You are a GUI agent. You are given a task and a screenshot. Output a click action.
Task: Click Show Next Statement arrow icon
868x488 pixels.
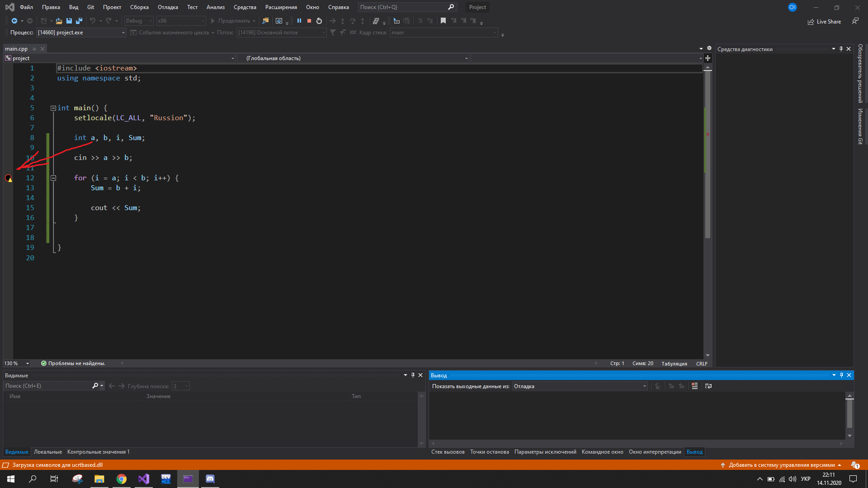[333, 21]
